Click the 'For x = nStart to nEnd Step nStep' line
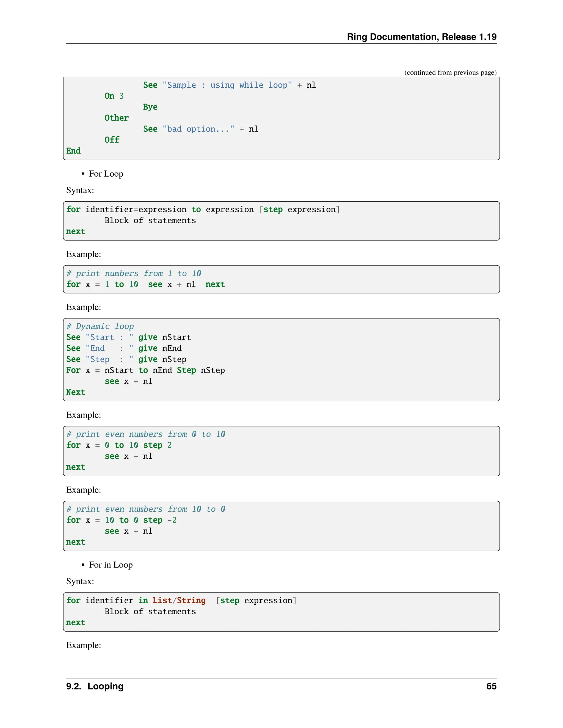The image size is (563, 728). pos(145,370)
